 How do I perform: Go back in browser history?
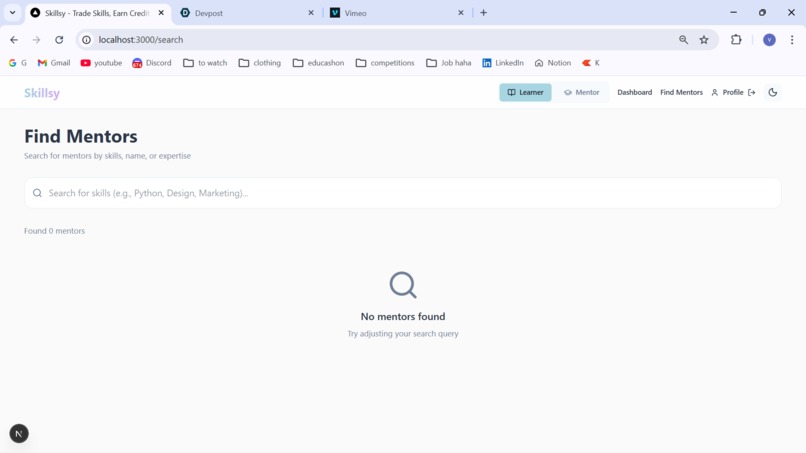[14, 40]
